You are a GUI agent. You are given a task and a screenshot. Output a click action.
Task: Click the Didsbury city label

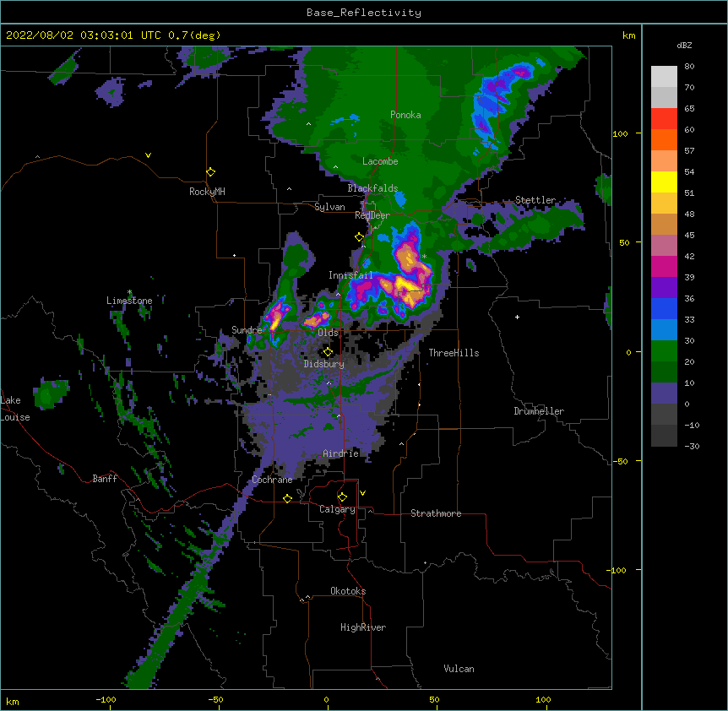tap(324, 364)
